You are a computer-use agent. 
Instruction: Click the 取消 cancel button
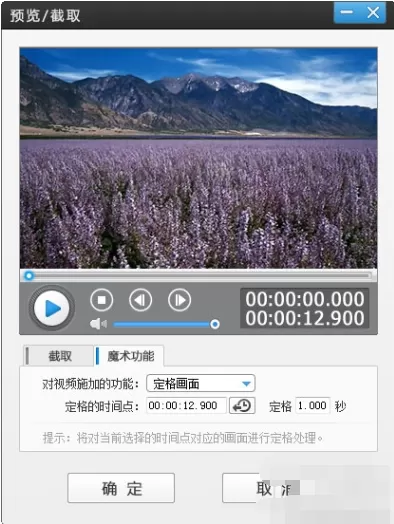261,488
